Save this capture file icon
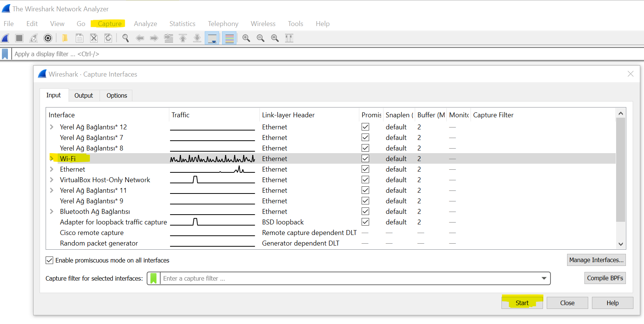 (79, 38)
